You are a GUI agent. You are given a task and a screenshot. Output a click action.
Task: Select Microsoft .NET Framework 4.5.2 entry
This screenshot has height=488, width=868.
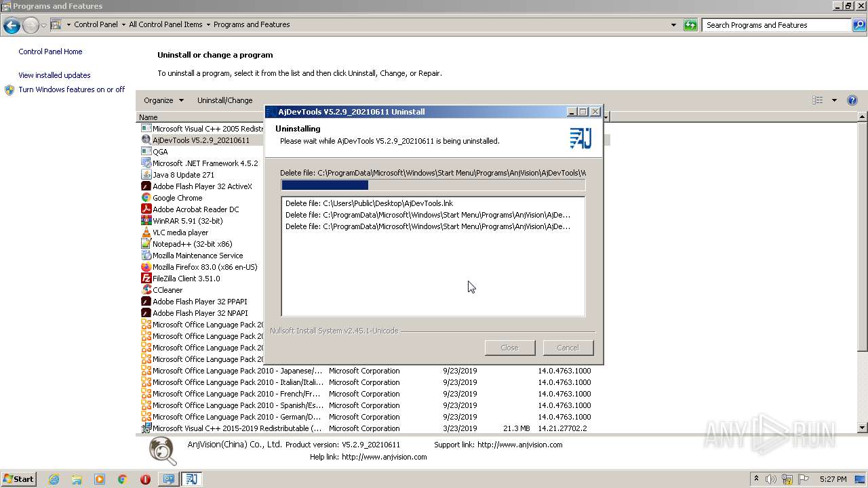pyautogui.click(x=205, y=163)
